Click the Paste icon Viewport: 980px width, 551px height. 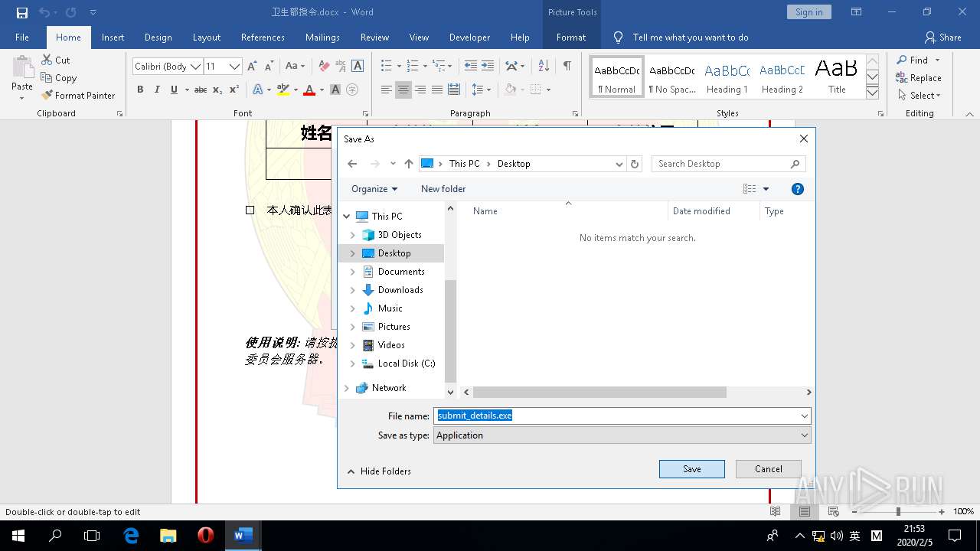coord(22,69)
